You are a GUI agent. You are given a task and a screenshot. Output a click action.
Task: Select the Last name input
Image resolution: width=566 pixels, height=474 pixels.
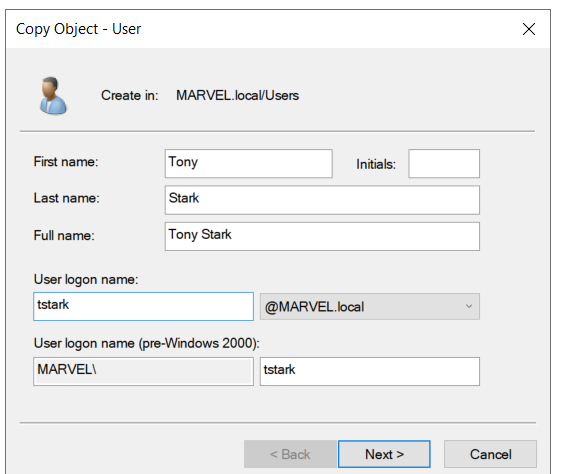click(322, 200)
